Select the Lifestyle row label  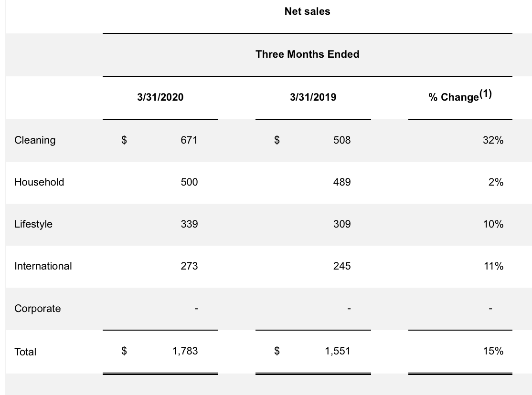click(33, 224)
